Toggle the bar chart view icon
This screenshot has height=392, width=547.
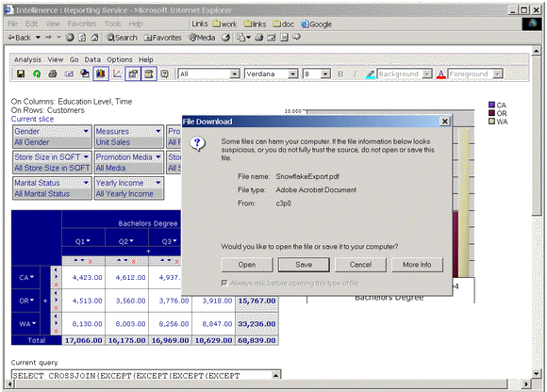point(101,73)
